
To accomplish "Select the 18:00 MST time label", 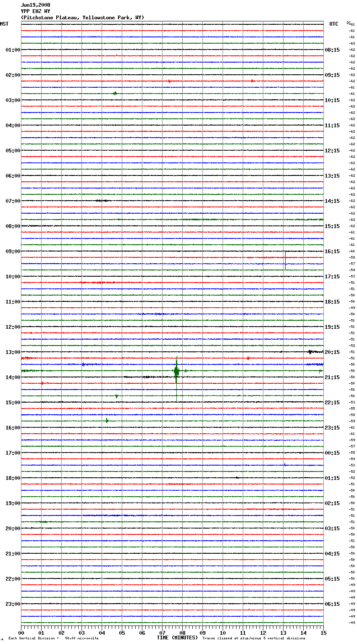I will pyautogui.click(x=13, y=478).
